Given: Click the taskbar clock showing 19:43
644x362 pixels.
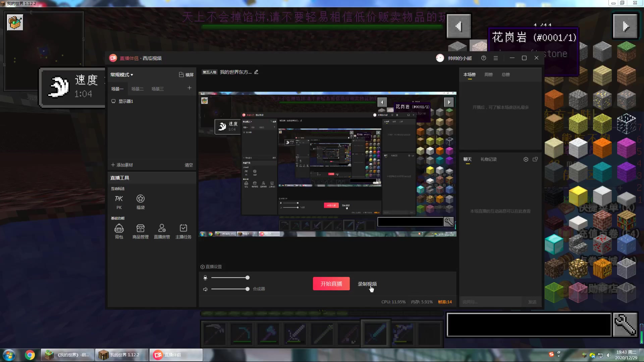Looking at the screenshot, I should [x=626, y=355].
